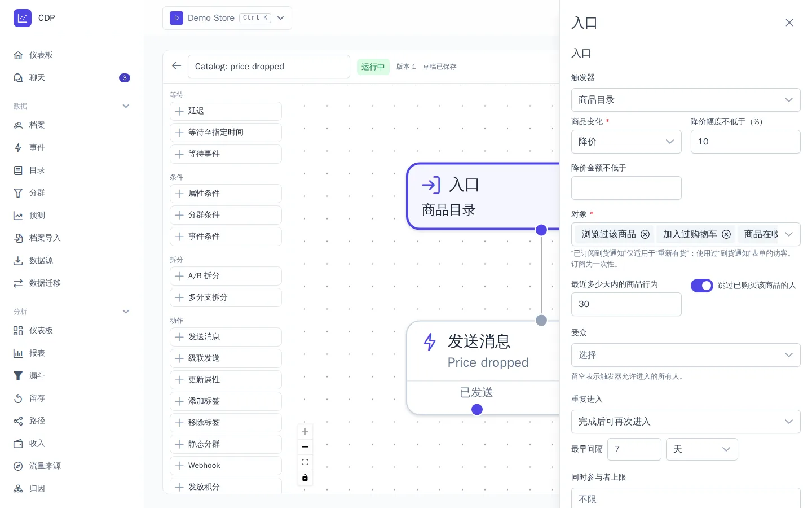Image resolution: width=812 pixels, height=508 pixels.
Task: Fit the canvas view icon
Action: click(x=305, y=462)
